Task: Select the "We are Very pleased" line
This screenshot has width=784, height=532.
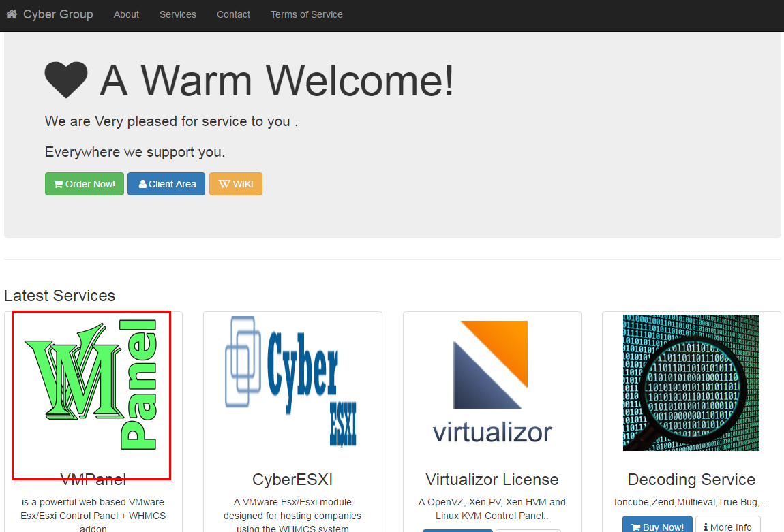Action: coord(172,121)
